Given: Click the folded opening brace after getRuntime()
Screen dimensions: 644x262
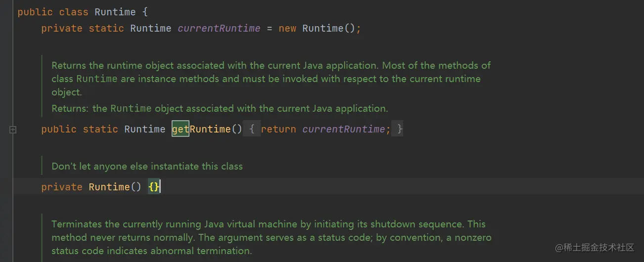Looking at the screenshot, I should [251, 129].
